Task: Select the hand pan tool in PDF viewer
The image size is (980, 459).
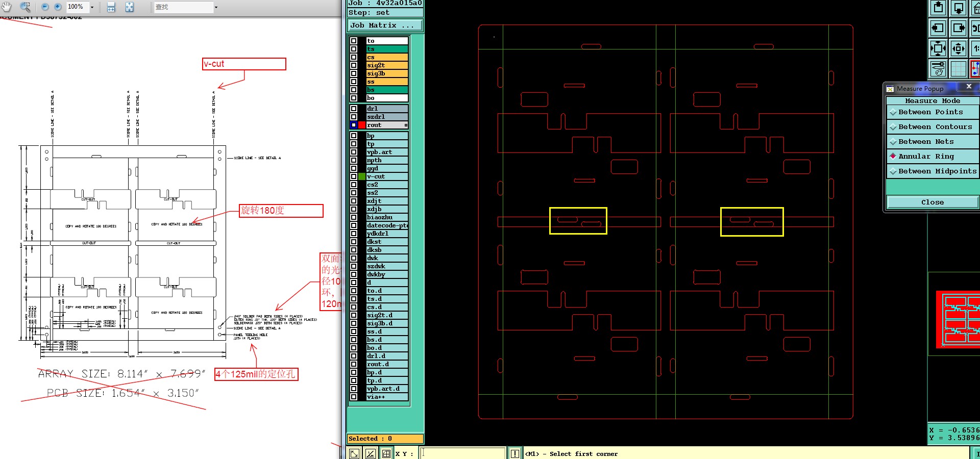Action: [x=7, y=7]
